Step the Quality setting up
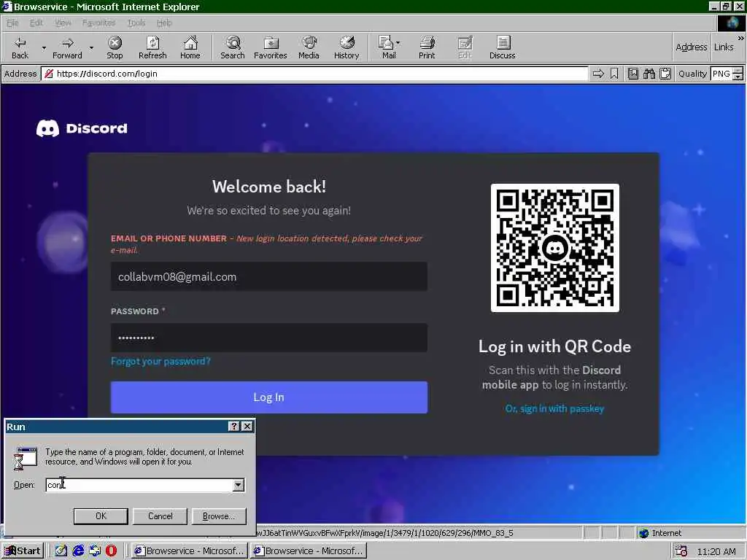The height and width of the screenshot is (560, 747). (x=738, y=71)
